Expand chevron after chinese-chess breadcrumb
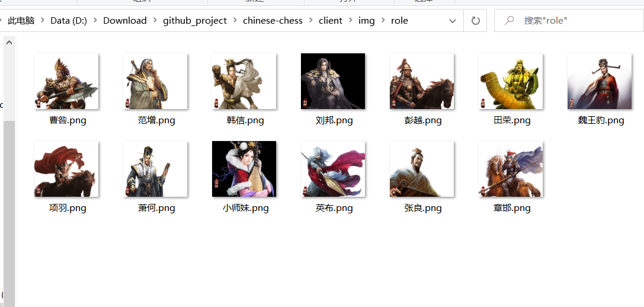Image resolution: width=644 pixels, height=307 pixels. tap(311, 21)
